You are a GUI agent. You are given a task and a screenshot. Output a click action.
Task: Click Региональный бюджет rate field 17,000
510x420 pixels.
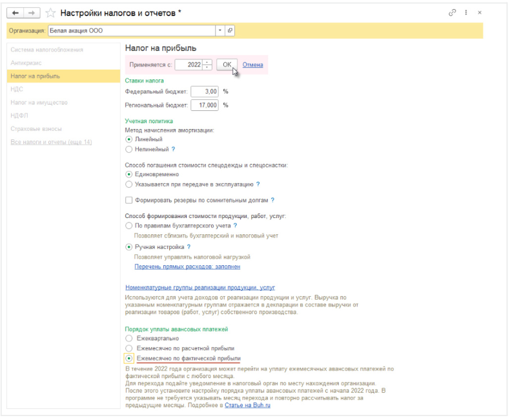click(x=205, y=105)
